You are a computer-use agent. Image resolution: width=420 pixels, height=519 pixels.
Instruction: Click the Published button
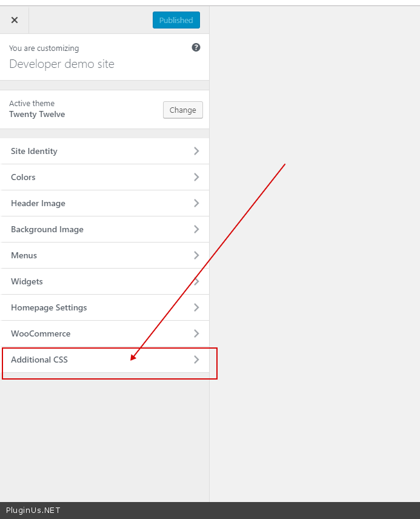click(x=176, y=20)
